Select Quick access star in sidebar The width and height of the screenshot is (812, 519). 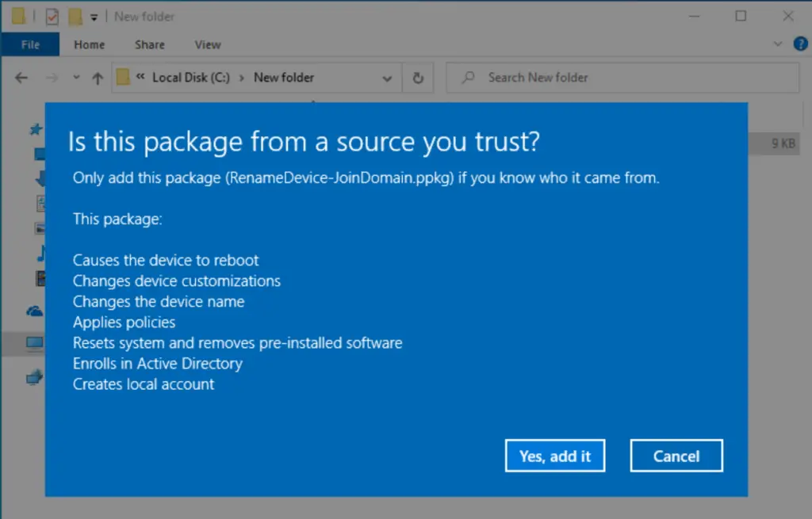pyautogui.click(x=35, y=128)
